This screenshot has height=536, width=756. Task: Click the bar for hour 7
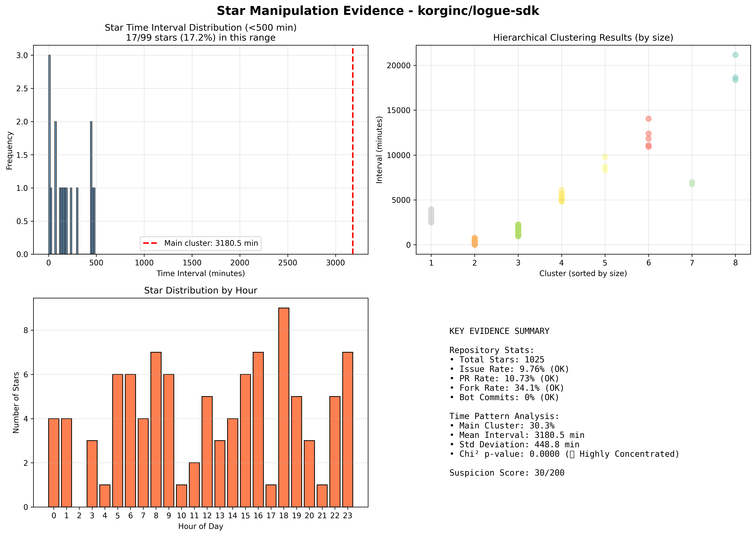coord(143,463)
